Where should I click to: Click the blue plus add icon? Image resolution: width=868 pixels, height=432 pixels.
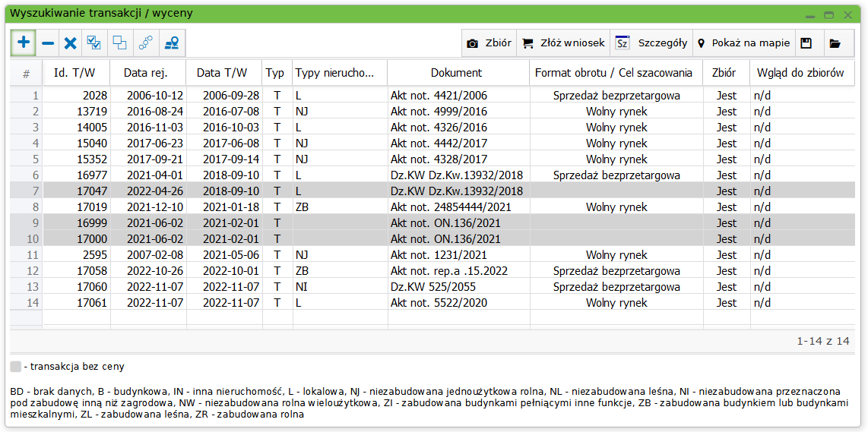coord(24,43)
